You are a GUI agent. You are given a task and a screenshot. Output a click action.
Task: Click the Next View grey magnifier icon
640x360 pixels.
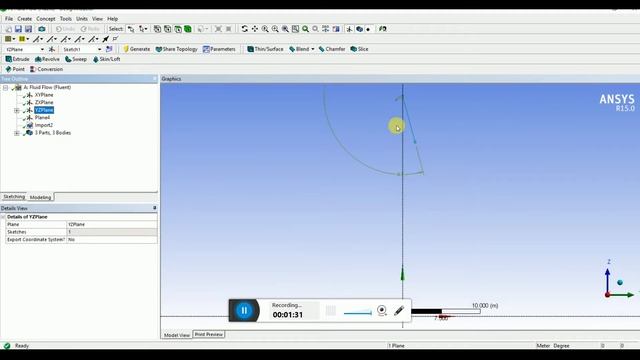coord(316,29)
